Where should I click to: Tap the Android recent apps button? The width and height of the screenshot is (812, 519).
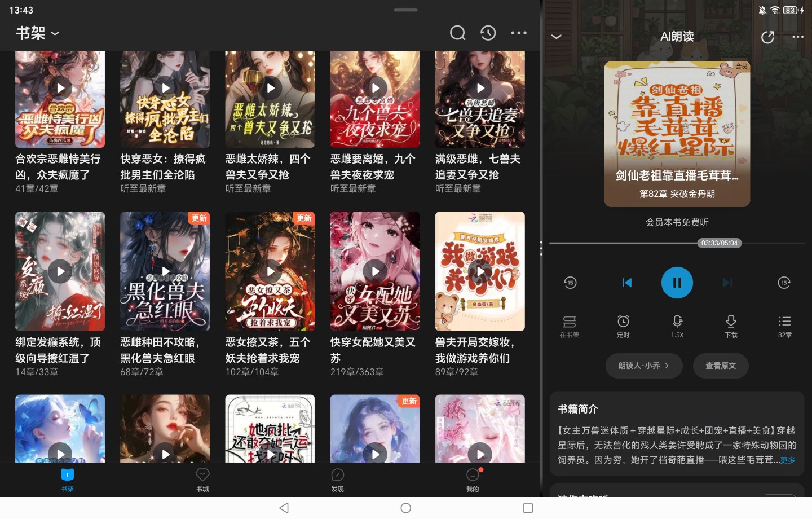(x=528, y=508)
